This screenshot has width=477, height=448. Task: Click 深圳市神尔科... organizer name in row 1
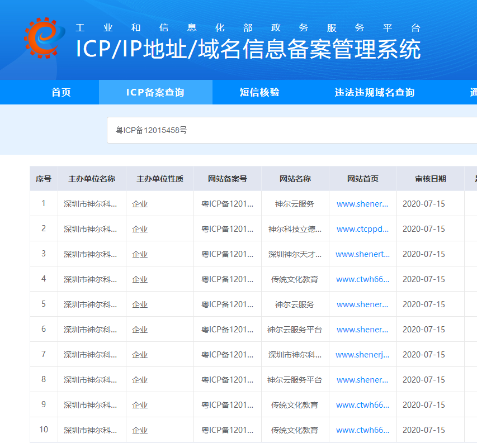(x=91, y=204)
